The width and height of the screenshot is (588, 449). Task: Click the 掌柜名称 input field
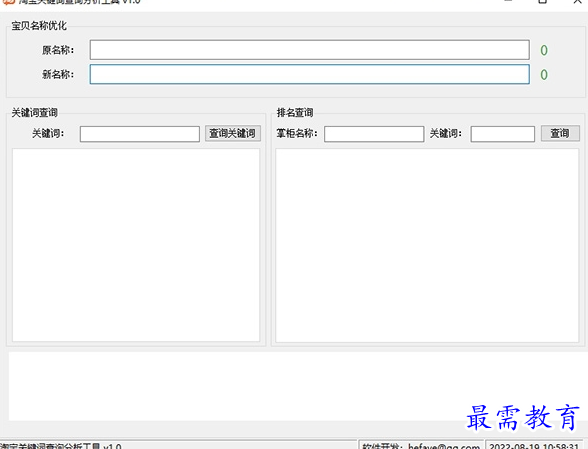(x=374, y=134)
